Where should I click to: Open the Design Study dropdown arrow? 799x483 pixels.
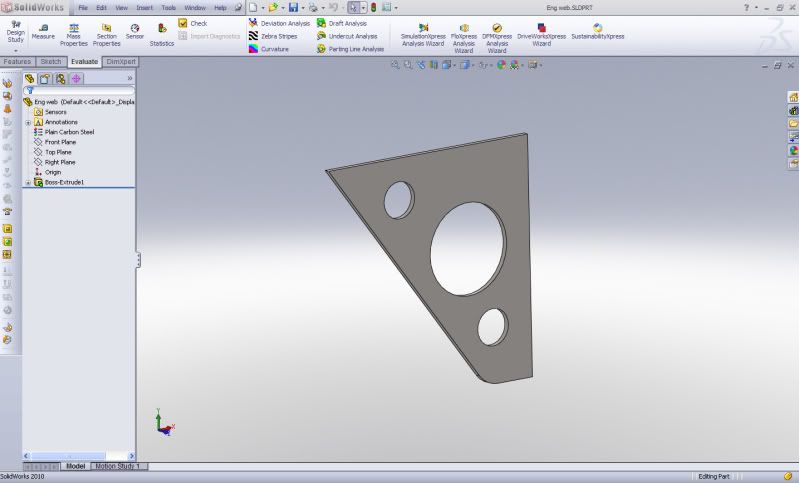tap(15, 49)
